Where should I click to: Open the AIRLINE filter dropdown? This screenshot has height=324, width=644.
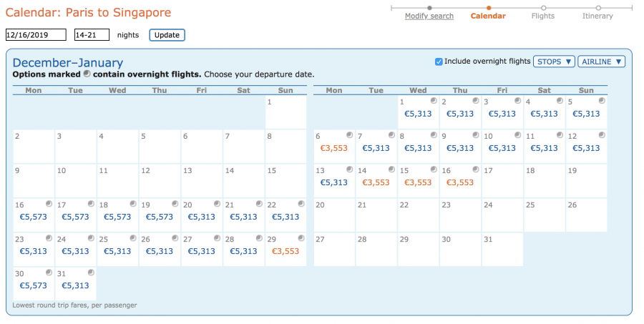coord(601,62)
